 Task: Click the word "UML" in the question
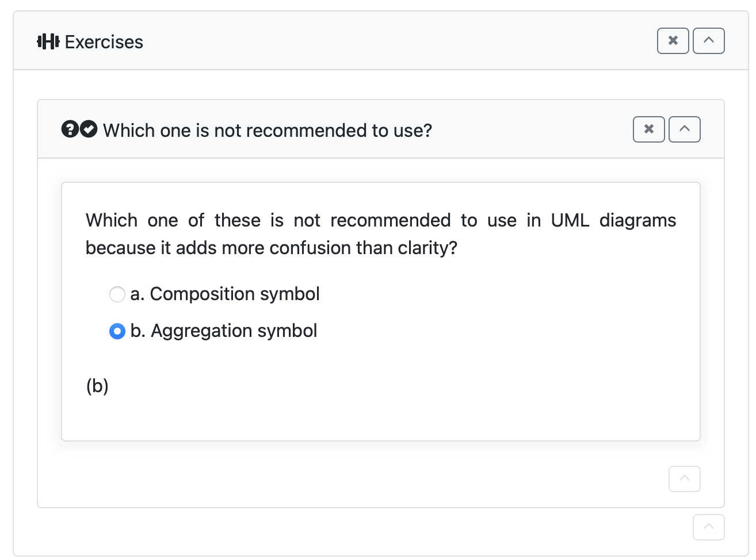click(570, 220)
